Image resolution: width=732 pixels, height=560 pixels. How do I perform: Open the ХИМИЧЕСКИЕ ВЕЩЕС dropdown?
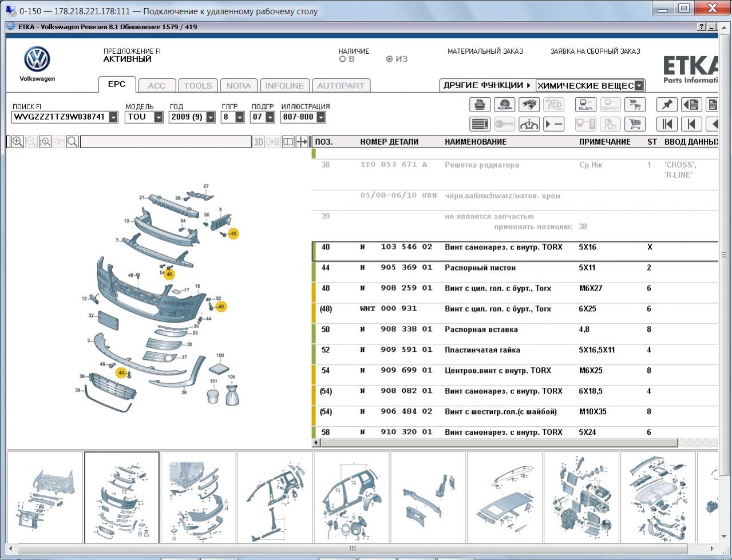[639, 86]
